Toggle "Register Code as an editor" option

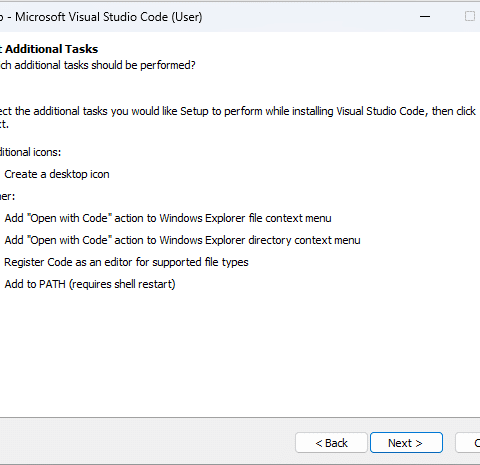click(x=126, y=262)
